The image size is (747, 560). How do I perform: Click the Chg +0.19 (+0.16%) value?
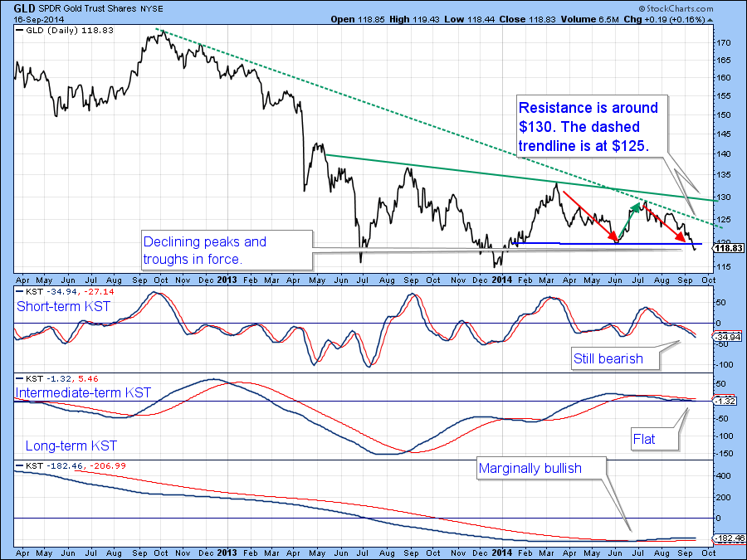point(664,20)
